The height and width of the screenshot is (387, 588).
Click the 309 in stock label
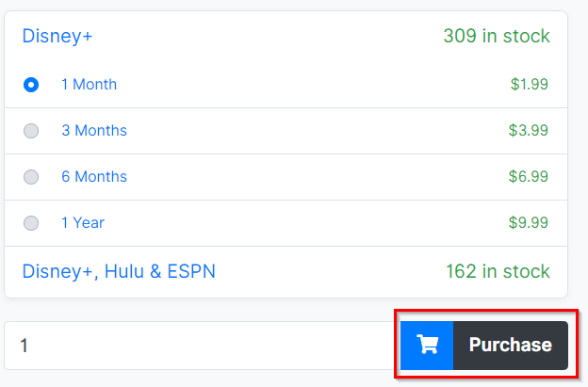(x=497, y=37)
